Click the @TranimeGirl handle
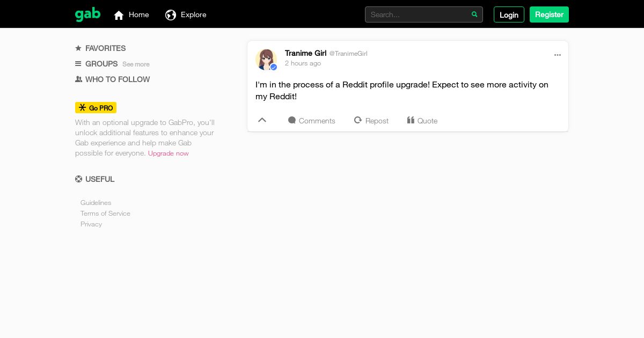The height and width of the screenshot is (338, 644). point(348,54)
